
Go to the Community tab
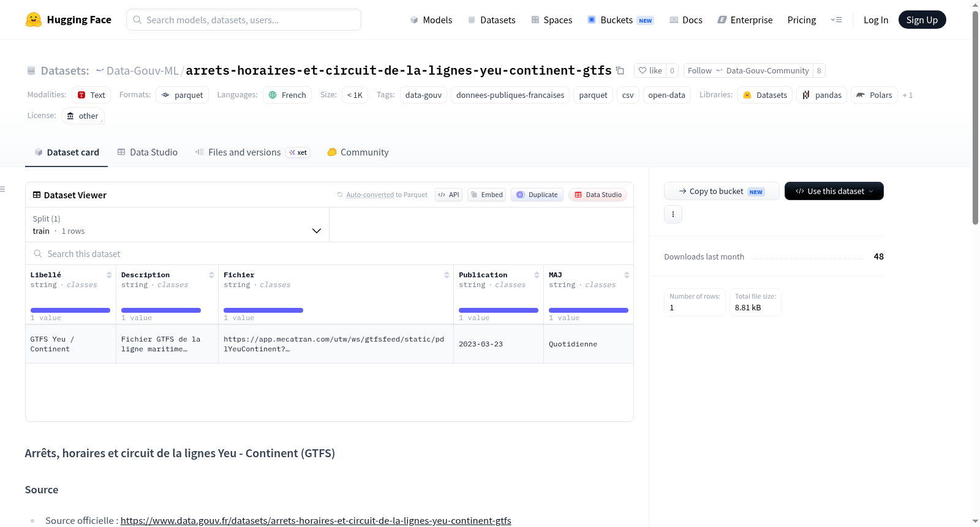coord(358,152)
